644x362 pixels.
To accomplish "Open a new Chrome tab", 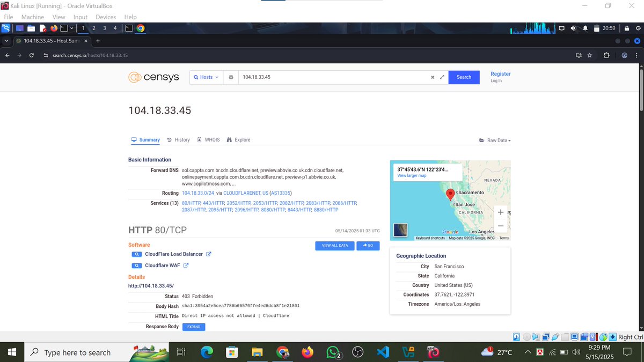I will click(98, 41).
